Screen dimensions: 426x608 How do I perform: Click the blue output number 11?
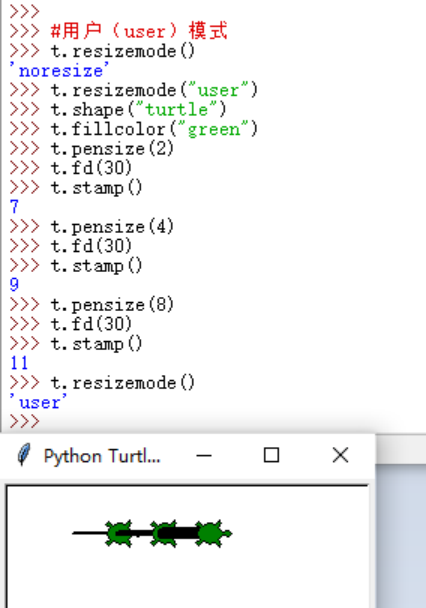[19, 363]
